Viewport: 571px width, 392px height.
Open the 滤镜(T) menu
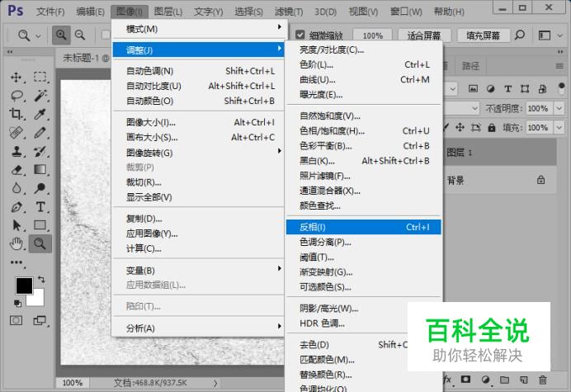click(x=289, y=12)
